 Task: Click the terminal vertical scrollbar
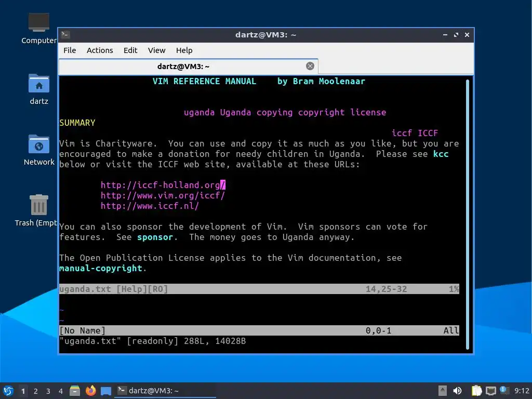pos(468,214)
